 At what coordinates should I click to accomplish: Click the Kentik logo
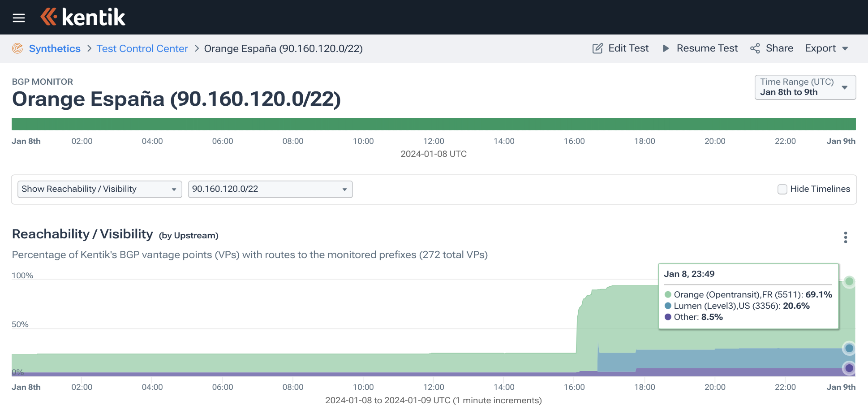click(x=83, y=17)
